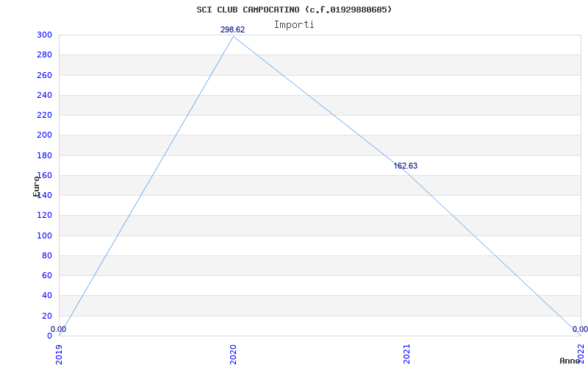Click the 40 y-axis tick label
The height and width of the screenshot is (368, 588).
coord(47,296)
